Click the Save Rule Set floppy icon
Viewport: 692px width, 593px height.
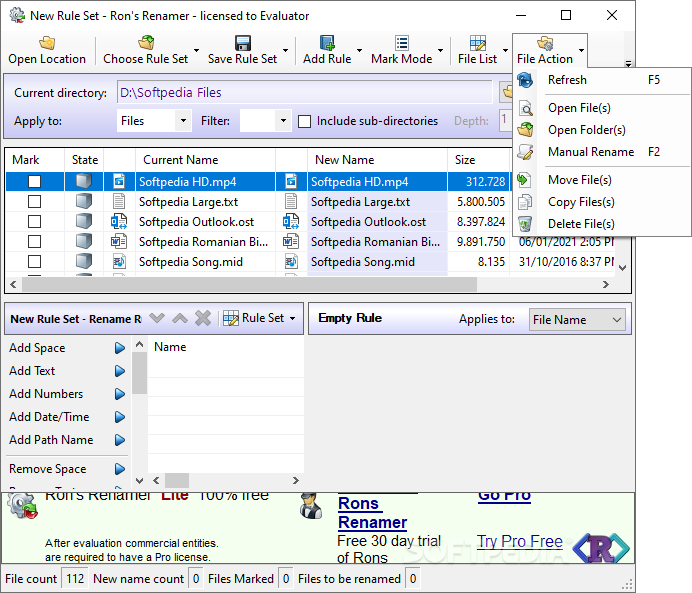click(x=243, y=43)
